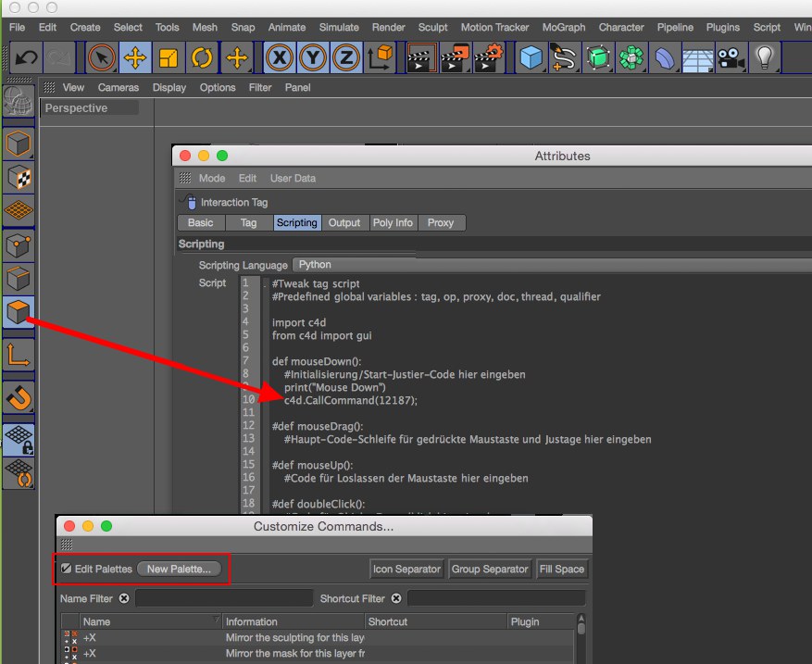Enable Axis mode L-shaped icon

pyautogui.click(x=19, y=356)
